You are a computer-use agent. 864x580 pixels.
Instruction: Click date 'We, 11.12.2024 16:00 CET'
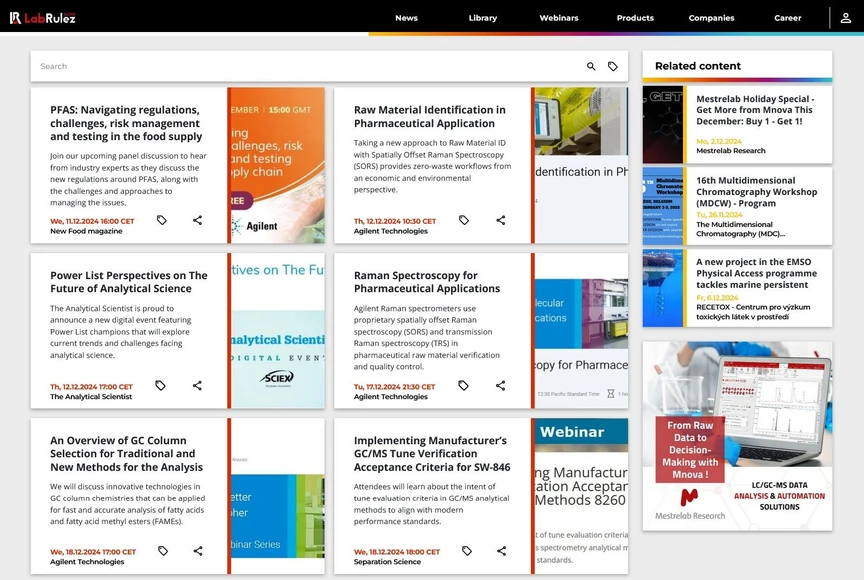(92, 221)
